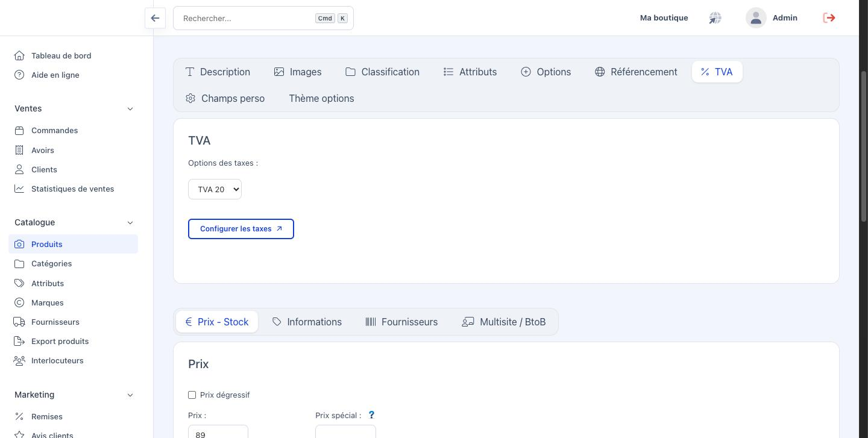Click the Rechercher search field
This screenshot has width=868, height=438.
(x=263, y=18)
